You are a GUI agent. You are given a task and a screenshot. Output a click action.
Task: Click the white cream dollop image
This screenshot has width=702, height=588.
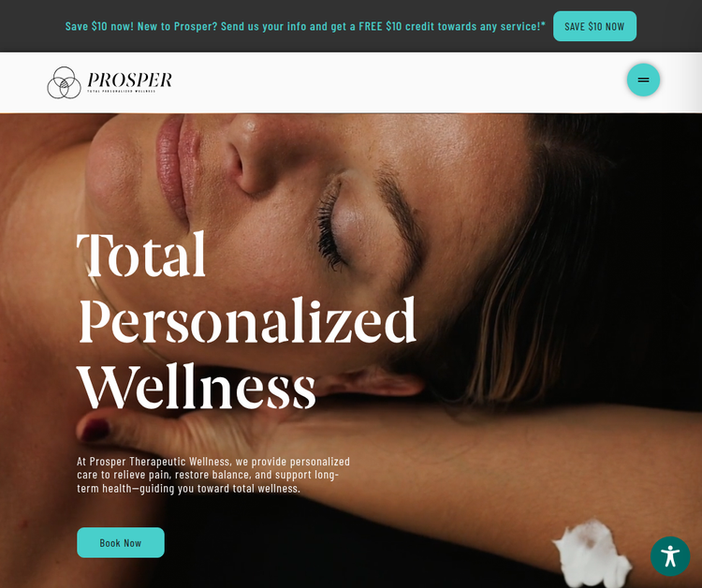(x=592, y=553)
